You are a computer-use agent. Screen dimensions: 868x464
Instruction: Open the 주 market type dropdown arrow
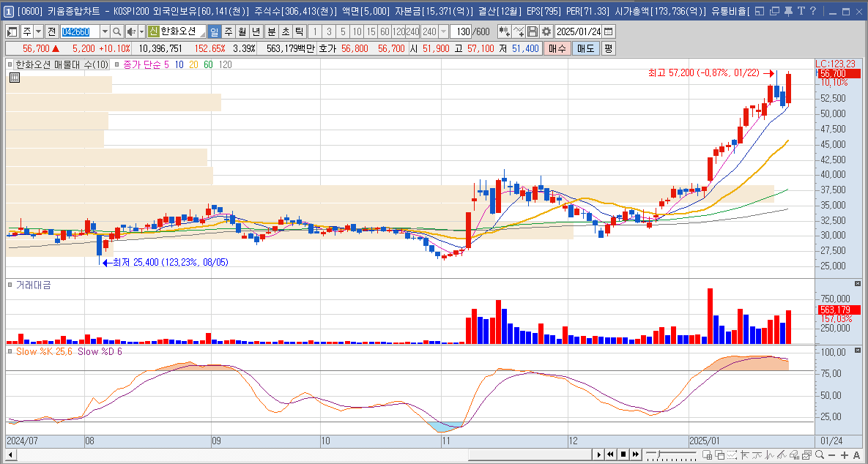click(38, 31)
